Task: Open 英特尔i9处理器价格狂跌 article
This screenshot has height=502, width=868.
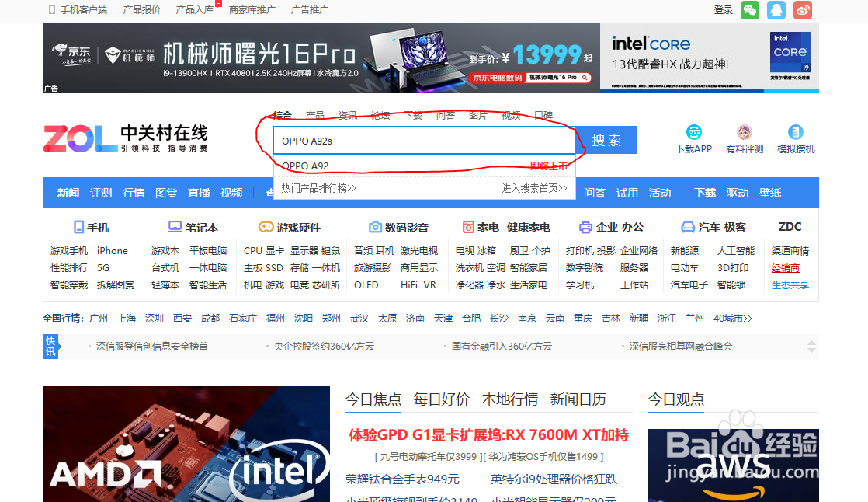Action: [554, 479]
